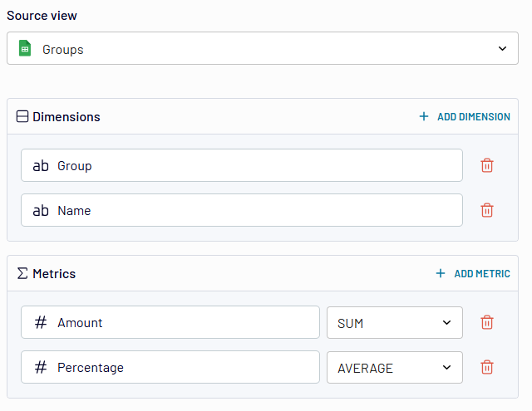
Task: Select the Amount metric field
Action: pos(183,322)
